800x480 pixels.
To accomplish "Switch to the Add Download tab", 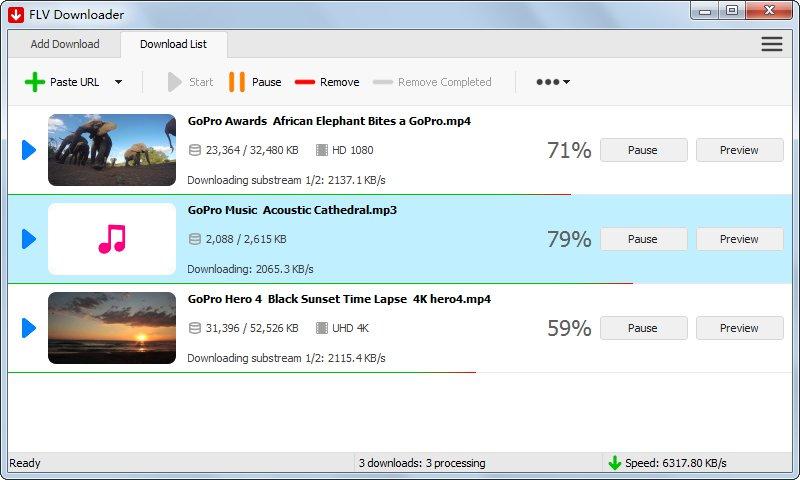I will [65, 44].
